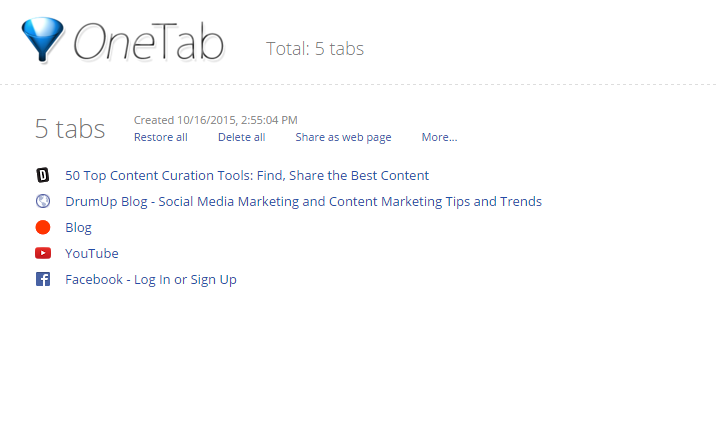717x424 pixels.
Task: Delete all tabs in this group
Action: click(x=241, y=137)
